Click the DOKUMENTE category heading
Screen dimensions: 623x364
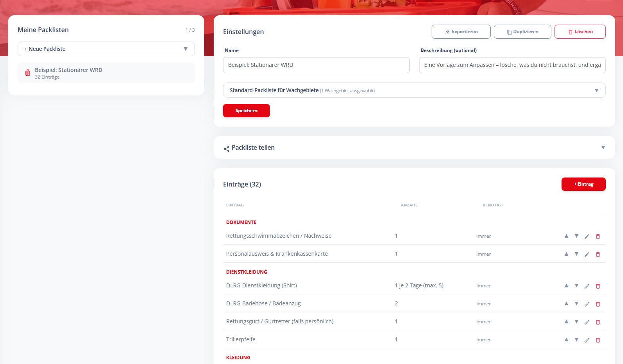click(x=241, y=222)
